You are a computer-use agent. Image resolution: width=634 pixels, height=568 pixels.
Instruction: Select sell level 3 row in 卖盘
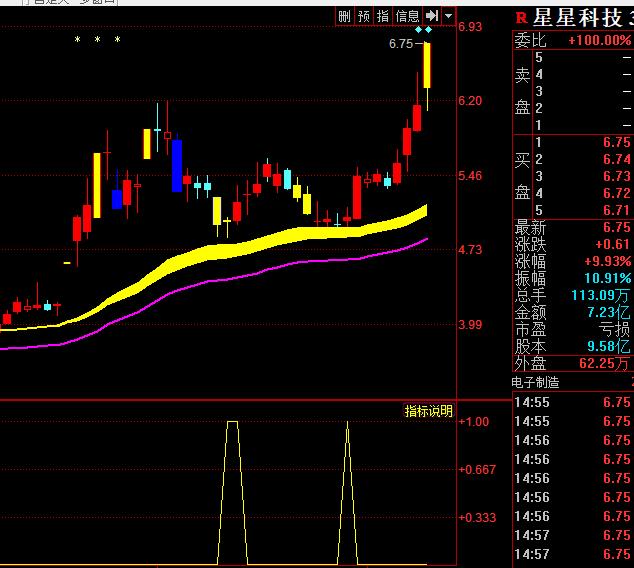click(x=582, y=92)
